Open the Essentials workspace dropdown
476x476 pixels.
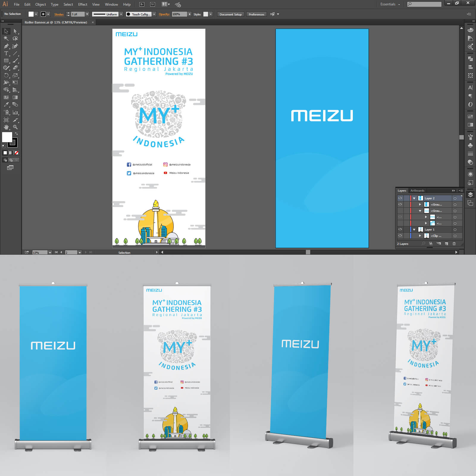[x=390, y=4]
